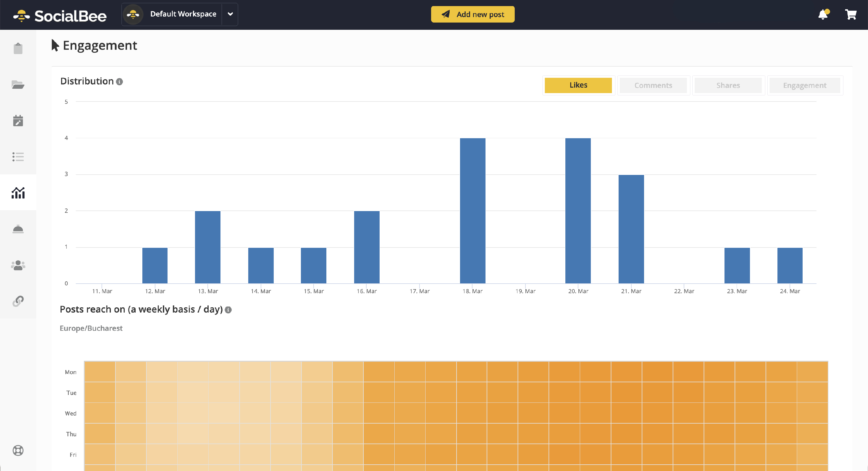Open the folder icon in the sidebar
This screenshot has width=868, height=471.
[x=18, y=84]
